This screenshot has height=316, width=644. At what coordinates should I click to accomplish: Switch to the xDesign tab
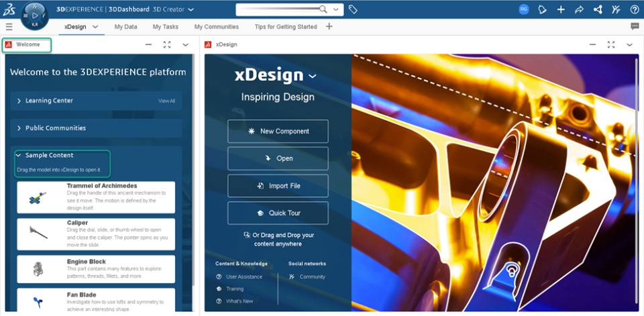(75, 27)
